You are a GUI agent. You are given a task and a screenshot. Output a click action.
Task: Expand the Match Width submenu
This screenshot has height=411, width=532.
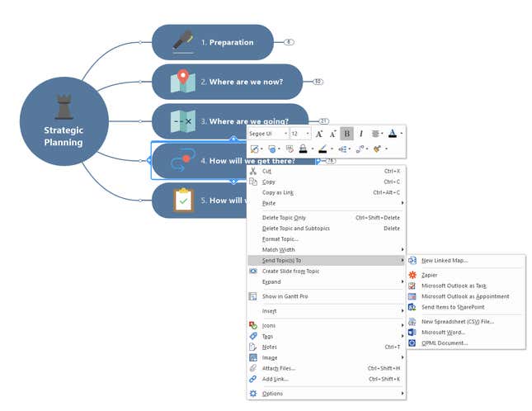click(x=327, y=249)
